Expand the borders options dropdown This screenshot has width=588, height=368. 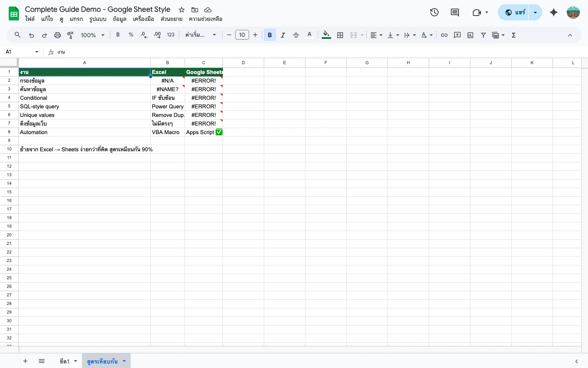pyautogui.click(x=340, y=35)
